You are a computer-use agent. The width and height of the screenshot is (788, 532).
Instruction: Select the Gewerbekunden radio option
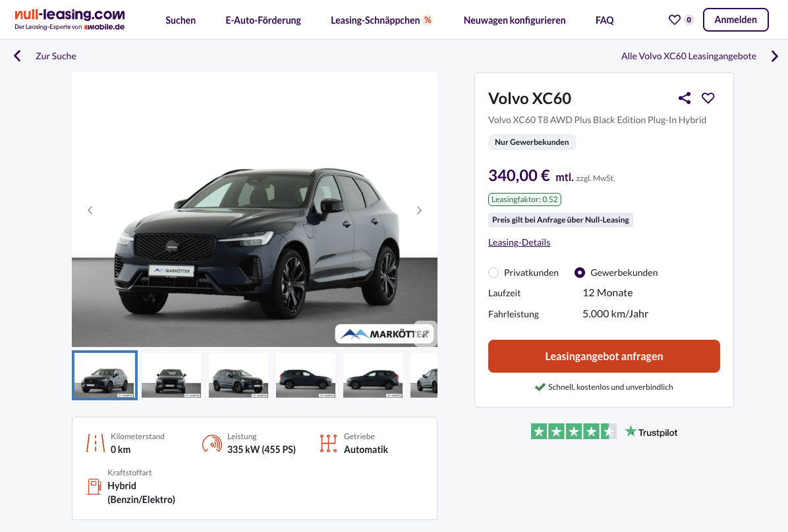click(579, 273)
